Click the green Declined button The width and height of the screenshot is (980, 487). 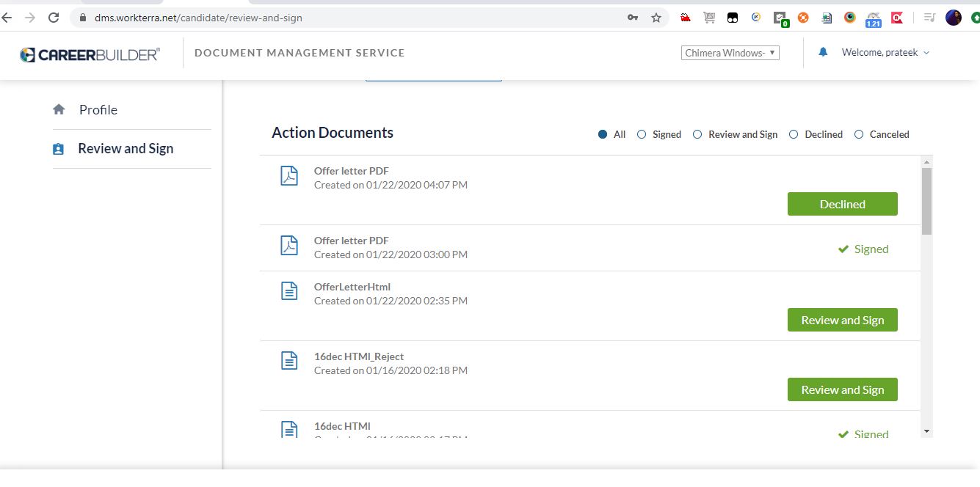click(842, 204)
